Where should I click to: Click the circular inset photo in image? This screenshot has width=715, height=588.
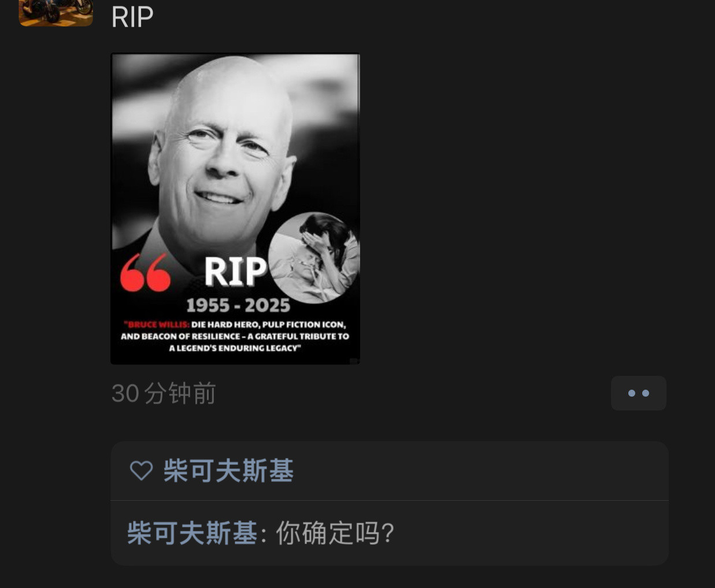(x=314, y=258)
